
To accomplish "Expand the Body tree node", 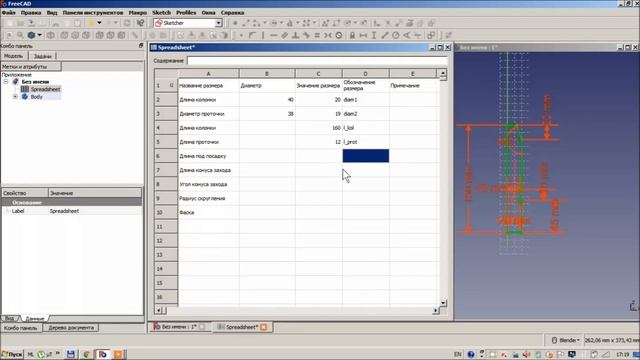I will 16,97.
